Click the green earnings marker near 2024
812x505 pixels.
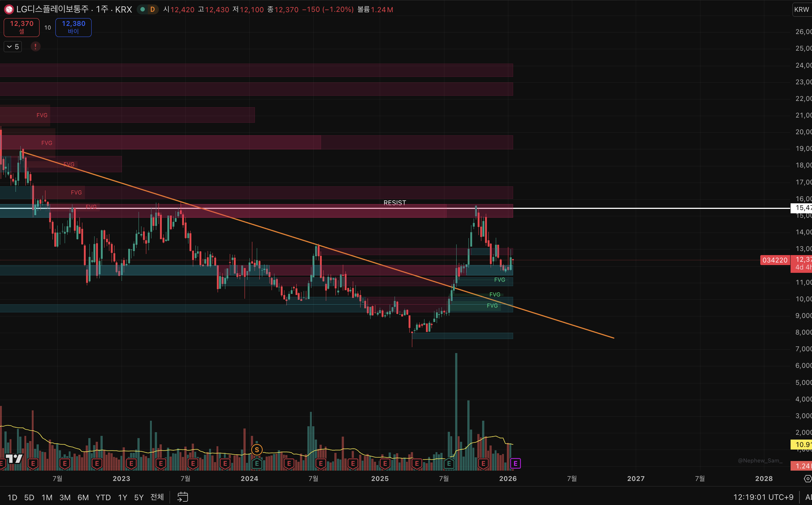coord(257,464)
